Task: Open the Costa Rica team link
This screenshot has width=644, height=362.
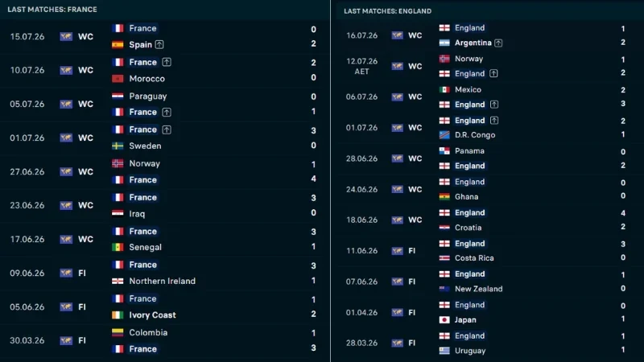Action: click(474, 258)
